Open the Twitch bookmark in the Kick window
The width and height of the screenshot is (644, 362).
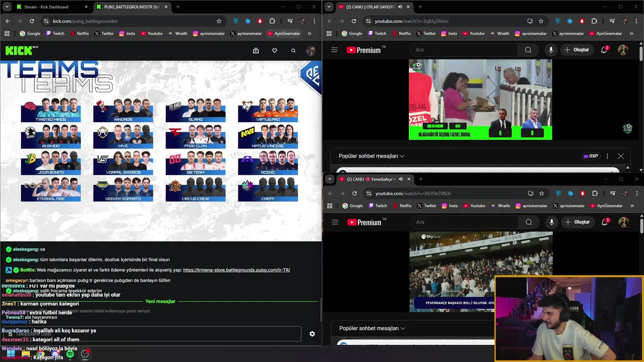pyautogui.click(x=55, y=34)
